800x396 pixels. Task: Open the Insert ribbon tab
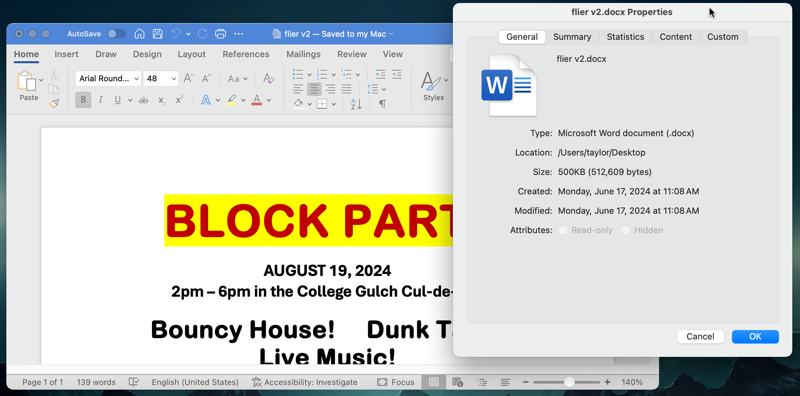coord(66,54)
